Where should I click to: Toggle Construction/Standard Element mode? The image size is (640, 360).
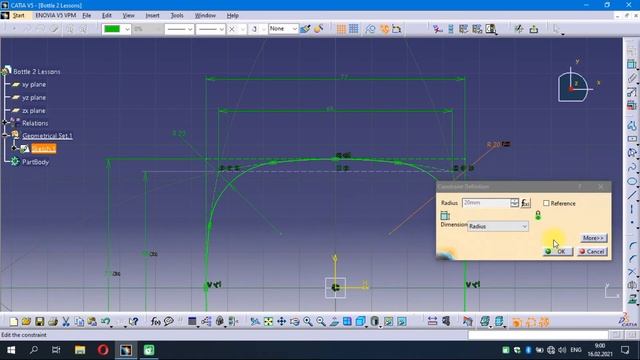coord(371,29)
